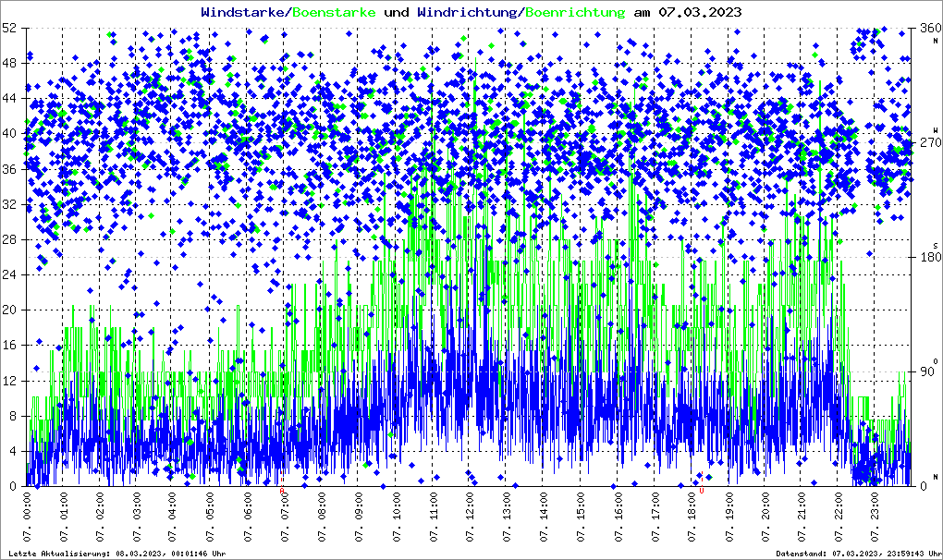Click the '4' wind speed axis label

point(13,451)
